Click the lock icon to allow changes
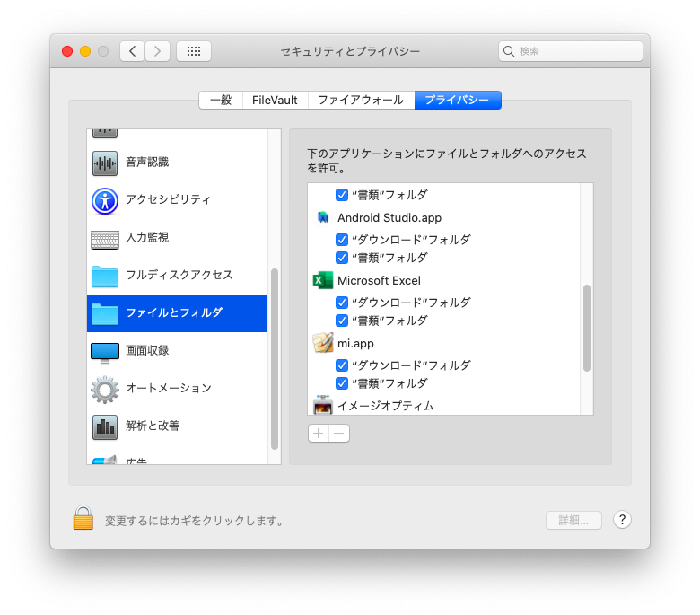 click(83, 519)
